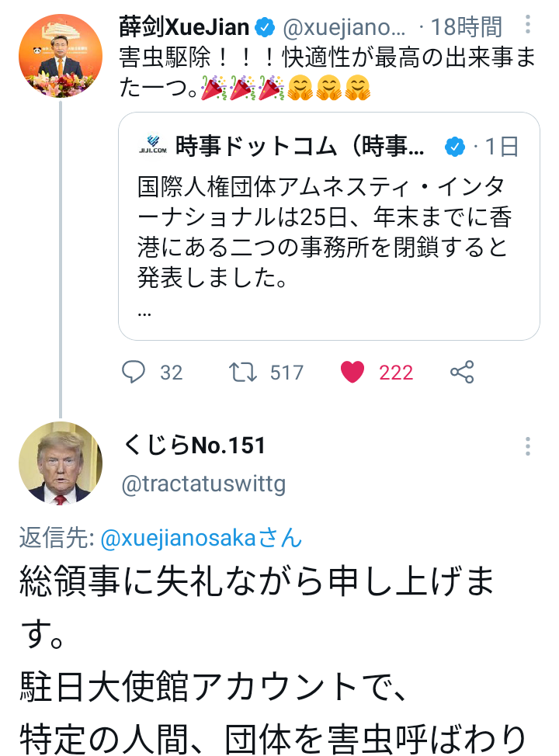This screenshot has width=559, height=756.
Task: Open reply icon with 32 comments
Action: coord(133,373)
